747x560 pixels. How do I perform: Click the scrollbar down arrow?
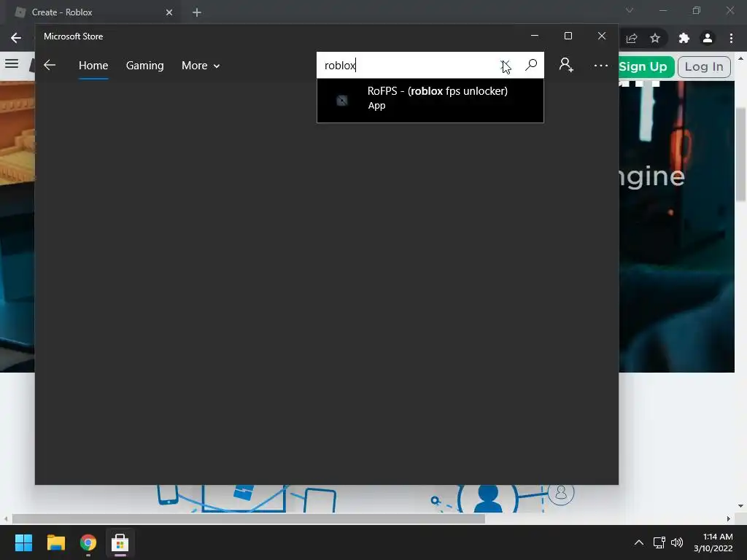coord(741,506)
